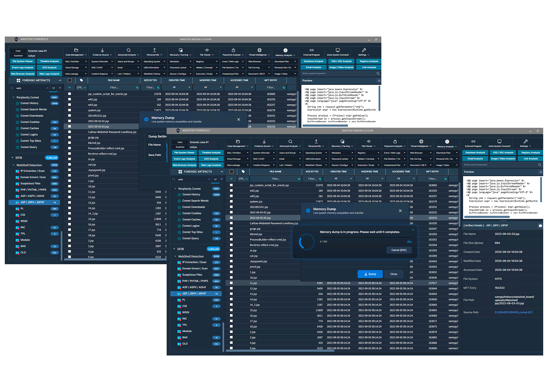
Task: Click Remote System Connection monitor icon in back window
Action: pyautogui.click(x=338, y=50)
